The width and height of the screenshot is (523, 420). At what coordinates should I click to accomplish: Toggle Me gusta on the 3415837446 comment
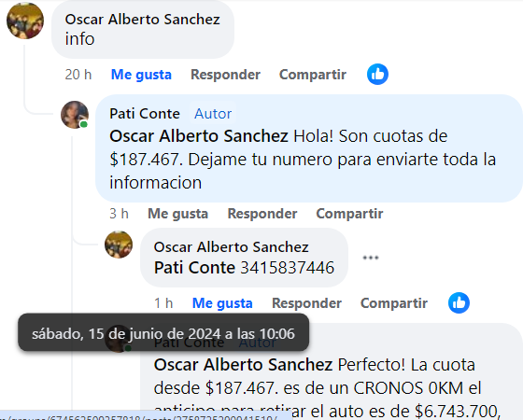coord(222,303)
